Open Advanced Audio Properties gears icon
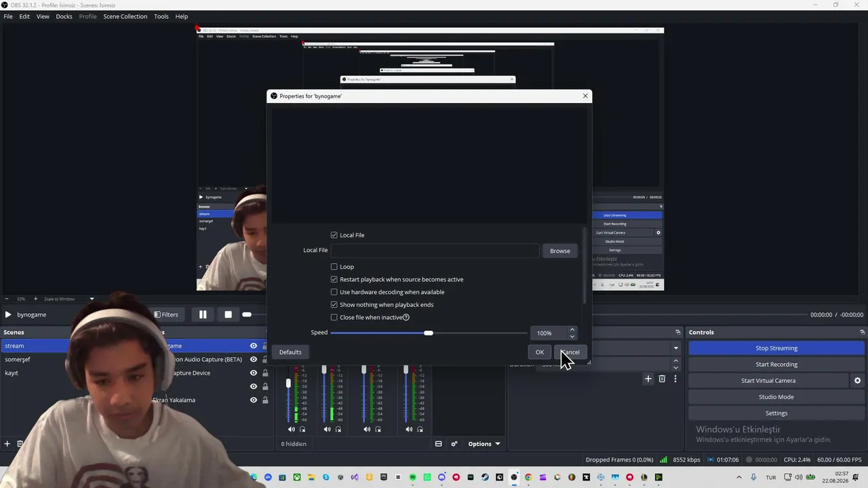Image resolution: width=868 pixels, height=488 pixels. click(454, 444)
